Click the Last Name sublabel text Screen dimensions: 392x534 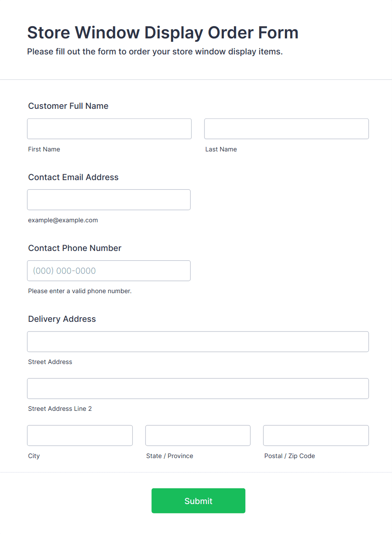pyautogui.click(x=221, y=149)
